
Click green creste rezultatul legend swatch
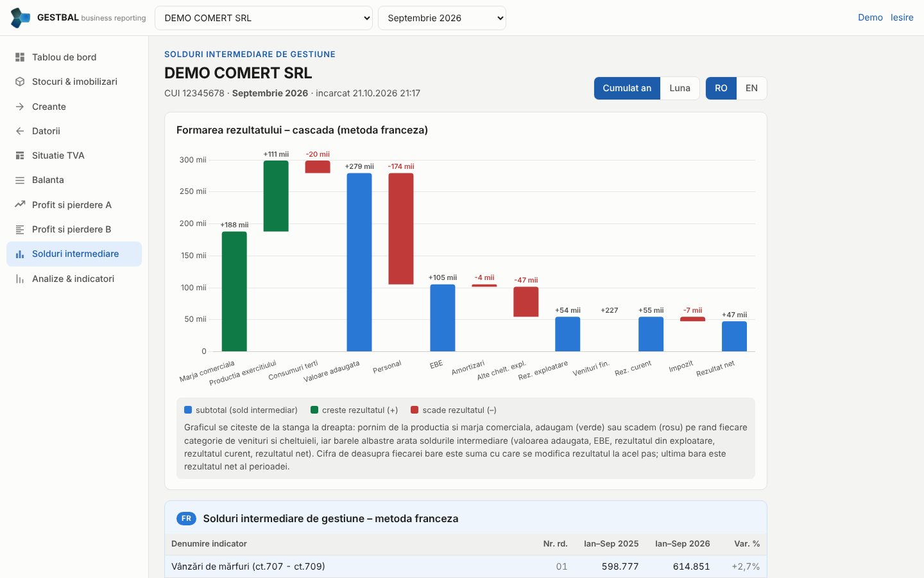tap(314, 410)
